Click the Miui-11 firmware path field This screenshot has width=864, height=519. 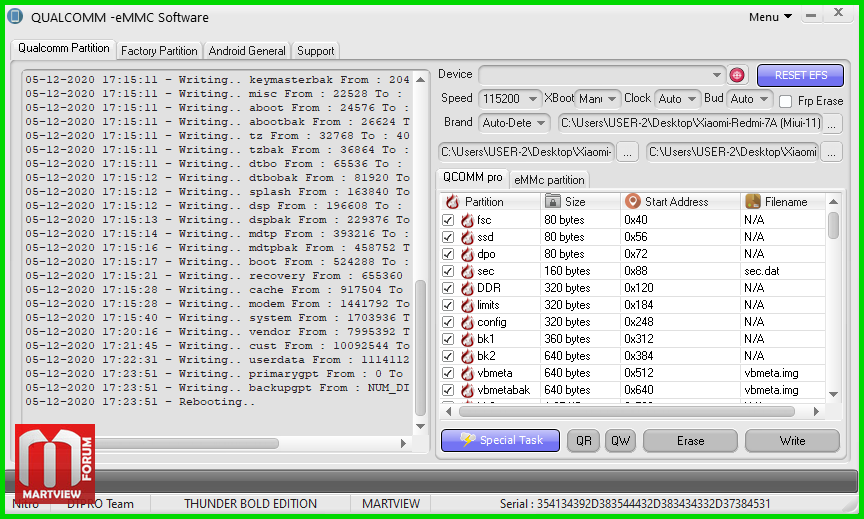tap(690, 123)
